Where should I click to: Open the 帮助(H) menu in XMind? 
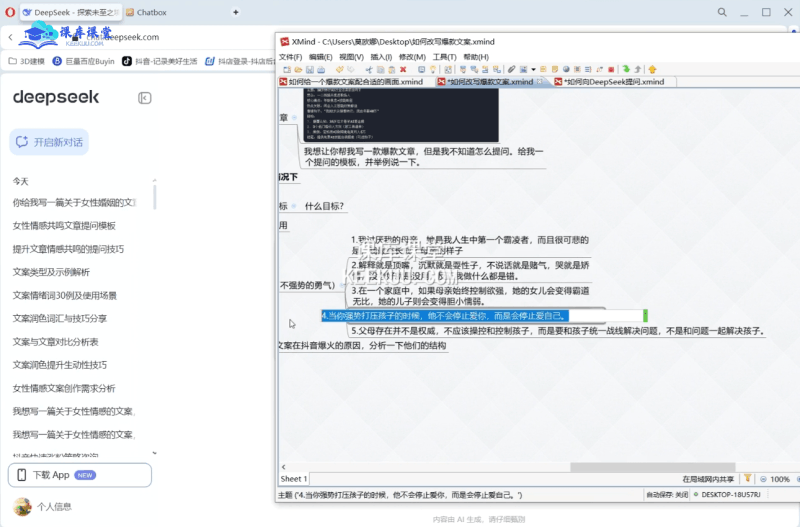[x=476, y=57]
